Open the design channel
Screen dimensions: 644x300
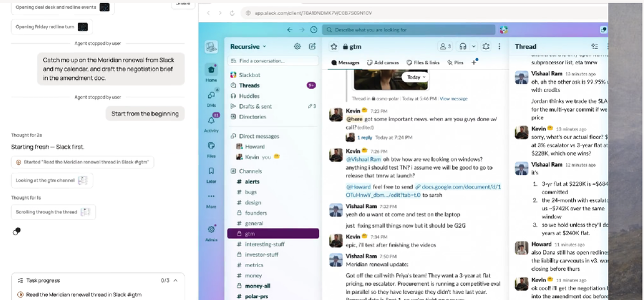click(x=272, y=202)
